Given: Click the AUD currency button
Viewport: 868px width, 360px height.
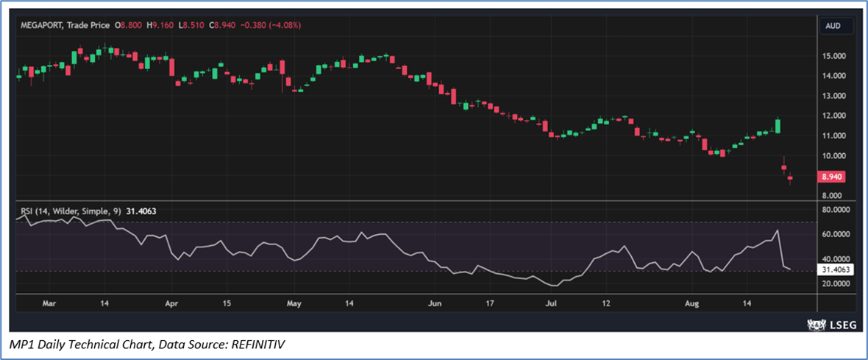Looking at the screenshot, I should (x=836, y=26).
